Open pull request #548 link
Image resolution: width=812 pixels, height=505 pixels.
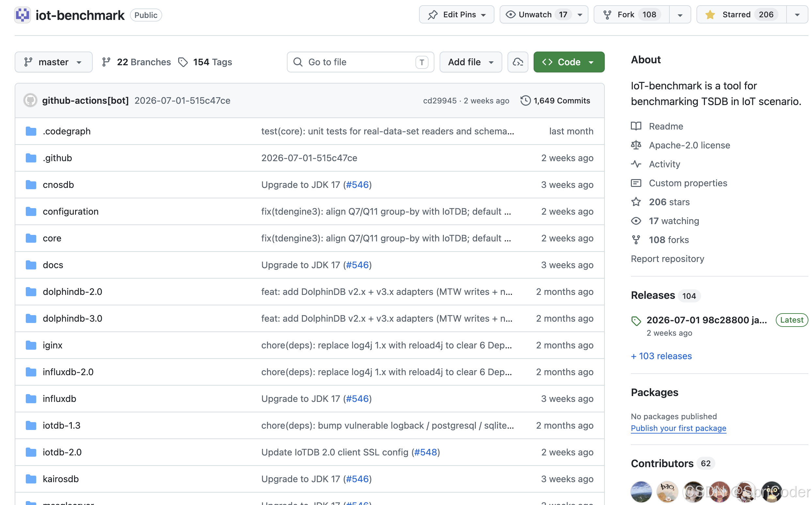[426, 452]
